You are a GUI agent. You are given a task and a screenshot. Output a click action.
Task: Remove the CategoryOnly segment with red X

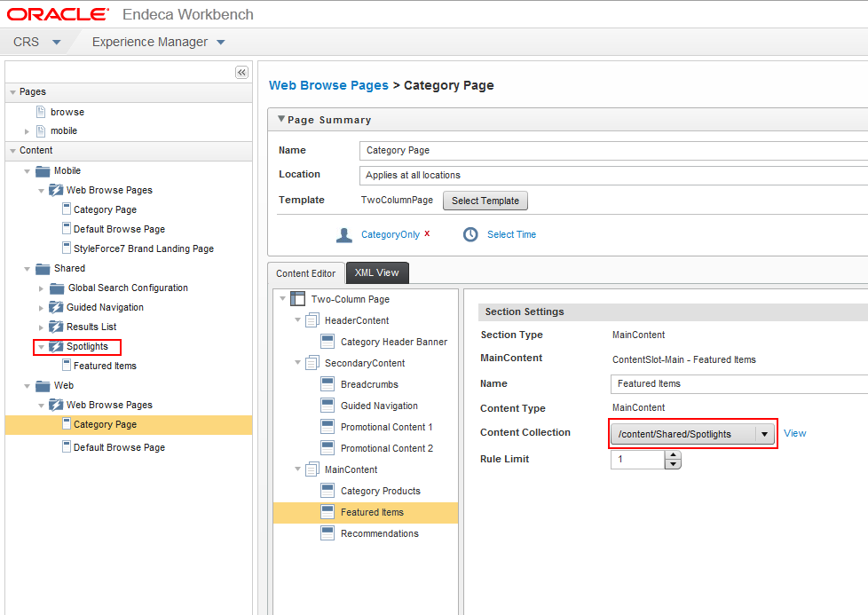(x=427, y=233)
